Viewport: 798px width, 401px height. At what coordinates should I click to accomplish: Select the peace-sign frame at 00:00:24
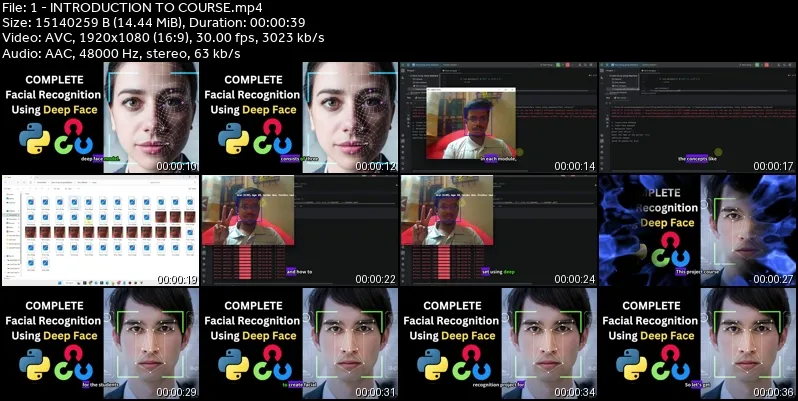[498, 230]
